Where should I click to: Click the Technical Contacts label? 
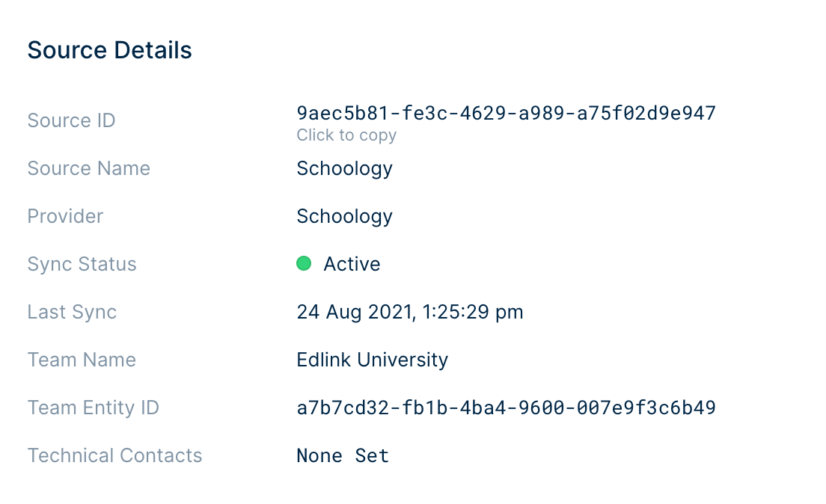point(114,455)
